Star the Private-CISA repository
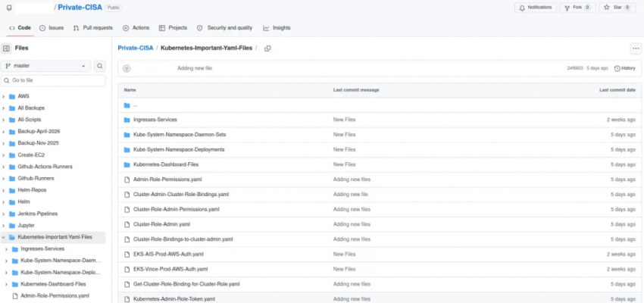This screenshot has width=644, height=303. tap(617, 8)
